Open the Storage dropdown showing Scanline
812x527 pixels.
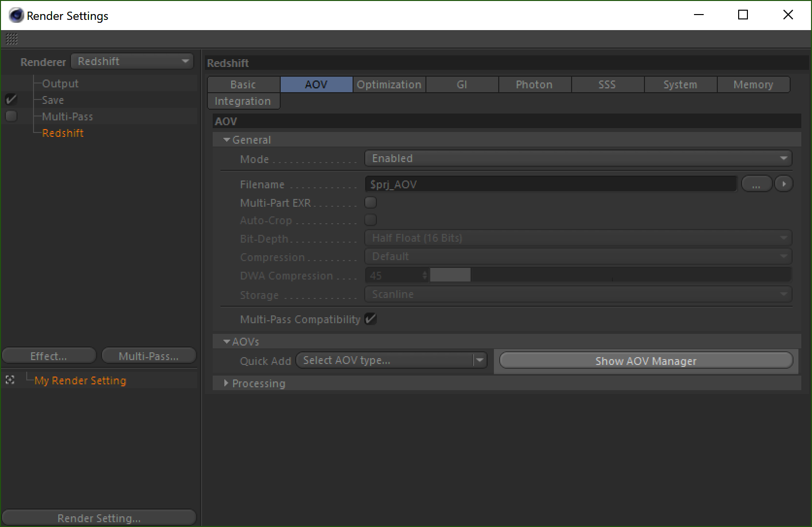(x=578, y=294)
